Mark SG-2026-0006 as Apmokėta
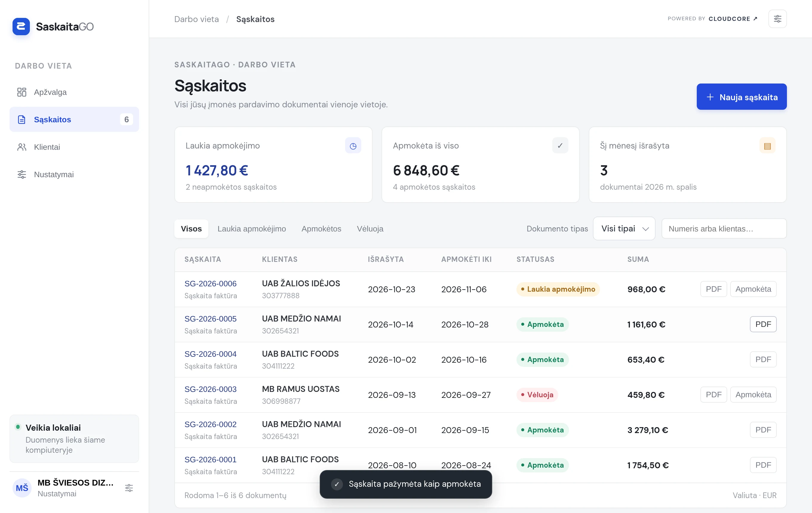The height and width of the screenshot is (513, 812). (753, 289)
